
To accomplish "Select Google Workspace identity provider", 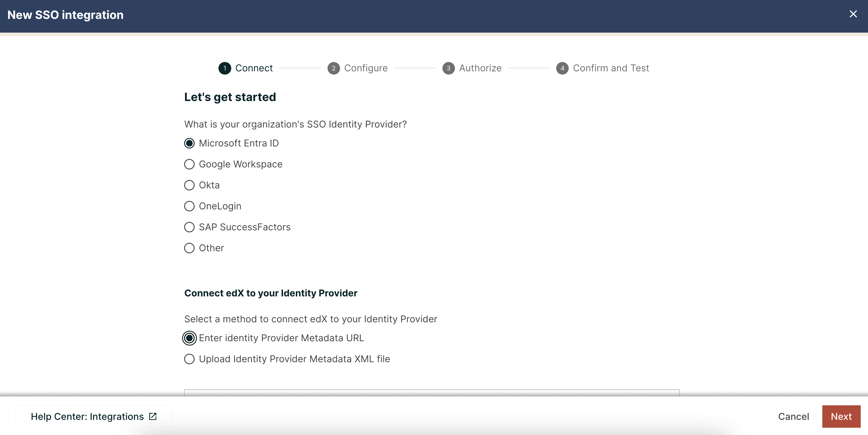I will [x=189, y=164].
